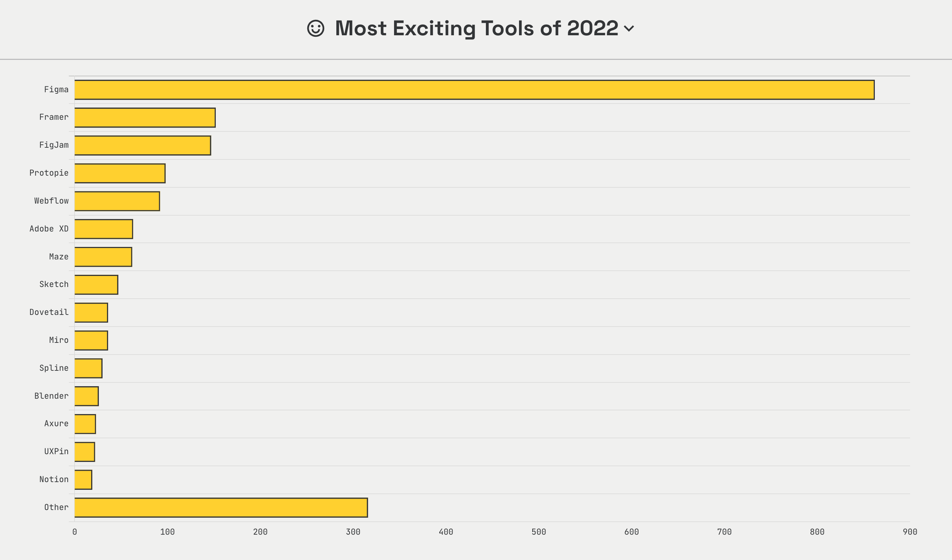
Task: Click the FigJam bar
Action: coord(142,146)
